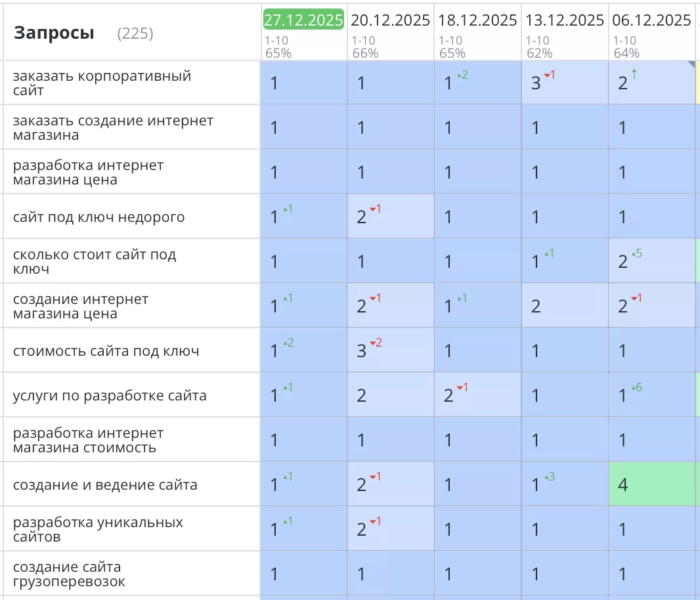Click the 06.12.2025 date column header
Image resolution: width=700 pixels, height=600 pixels.
[651, 20]
